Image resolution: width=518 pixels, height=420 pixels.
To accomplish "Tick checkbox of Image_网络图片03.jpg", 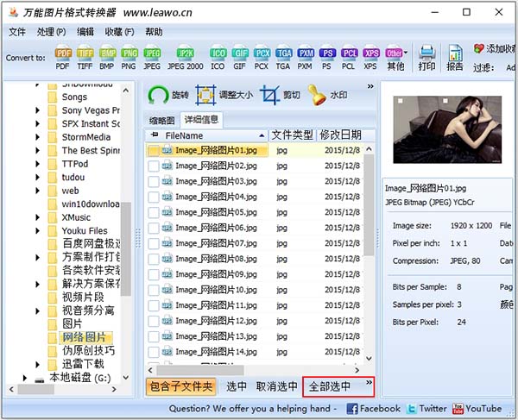I will pyautogui.click(x=154, y=181).
